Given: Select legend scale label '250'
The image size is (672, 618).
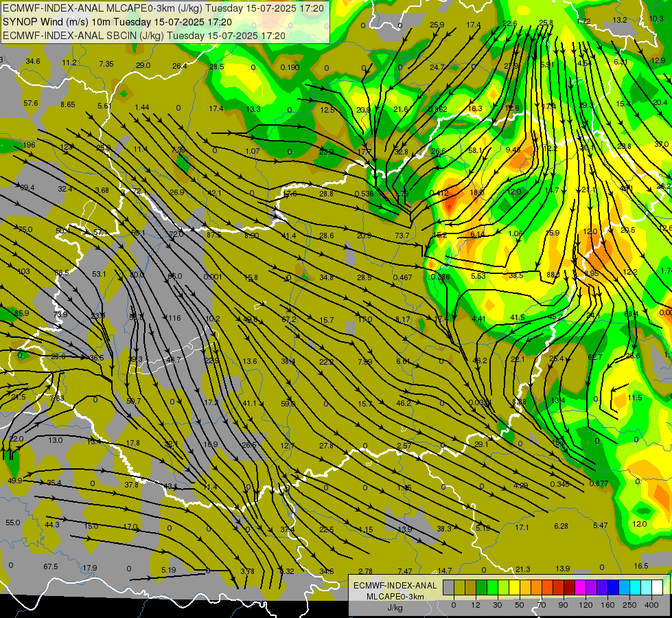Looking at the screenshot, I should coord(629,605).
